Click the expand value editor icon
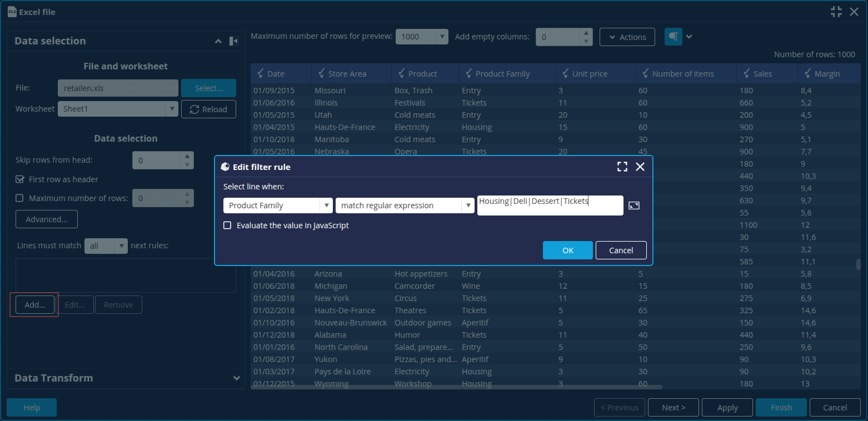Image resolution: width=868 pixels, height=421 pixels. (634, 206)
